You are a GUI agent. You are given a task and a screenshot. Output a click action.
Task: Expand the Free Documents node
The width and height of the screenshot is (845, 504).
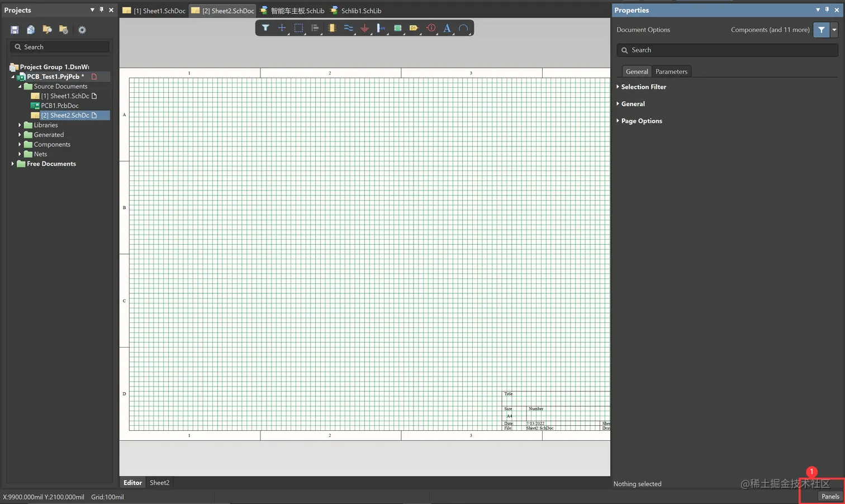tap(13, 164)
